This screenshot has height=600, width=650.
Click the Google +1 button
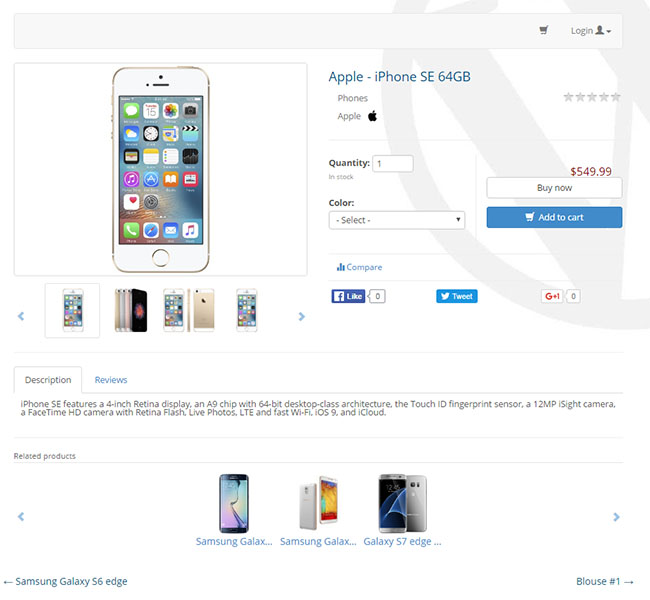click(x=552, y=296)
